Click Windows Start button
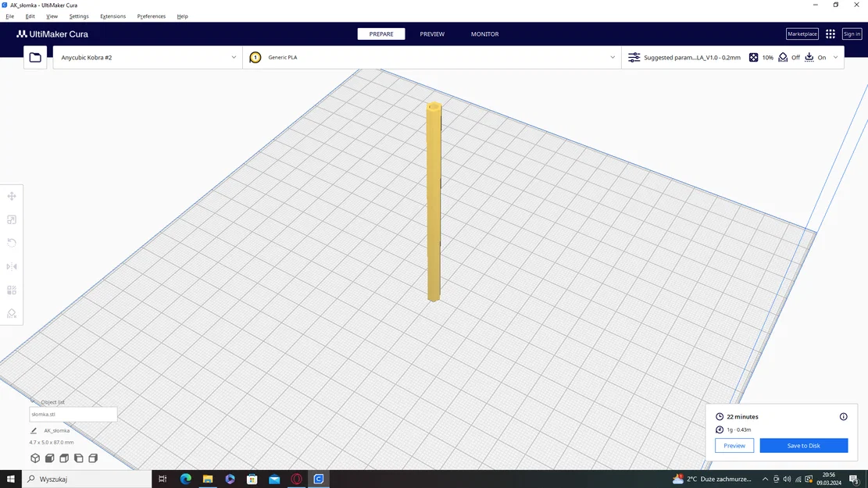This screenshot has height=488, width=868. [10, 479]
